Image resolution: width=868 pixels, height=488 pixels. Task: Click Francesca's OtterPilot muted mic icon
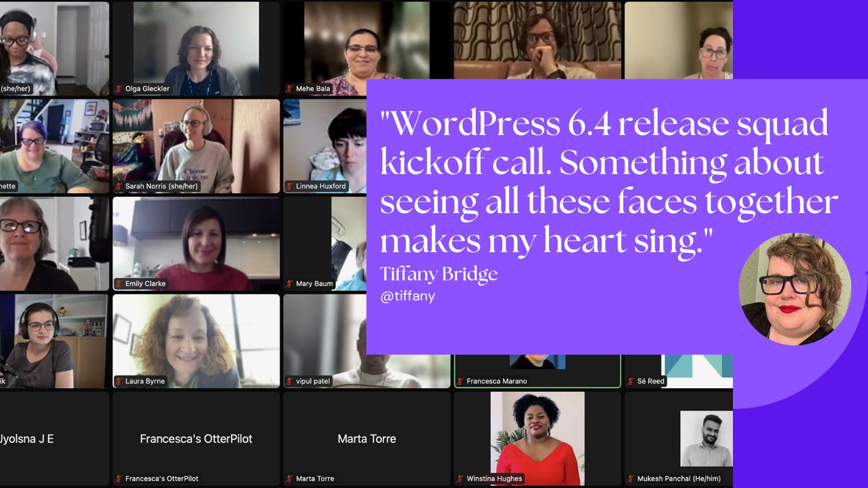tap(118, 479)
